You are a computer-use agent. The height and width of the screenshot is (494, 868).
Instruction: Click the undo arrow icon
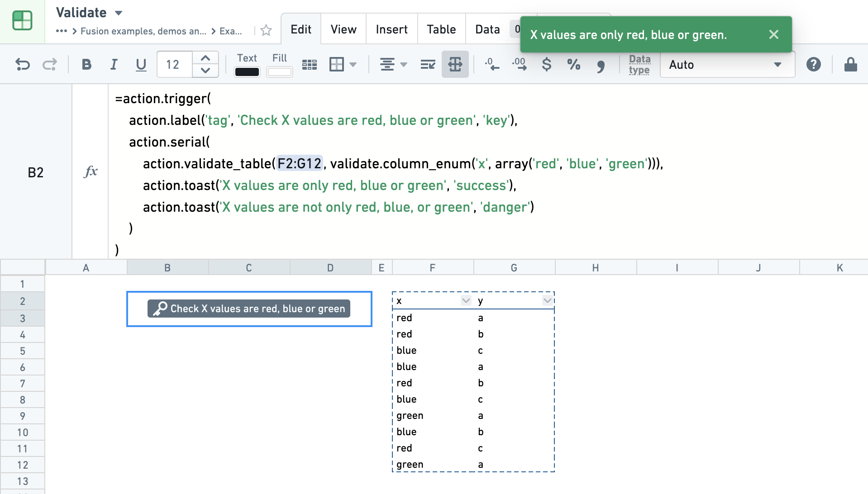tap(23, 65)
